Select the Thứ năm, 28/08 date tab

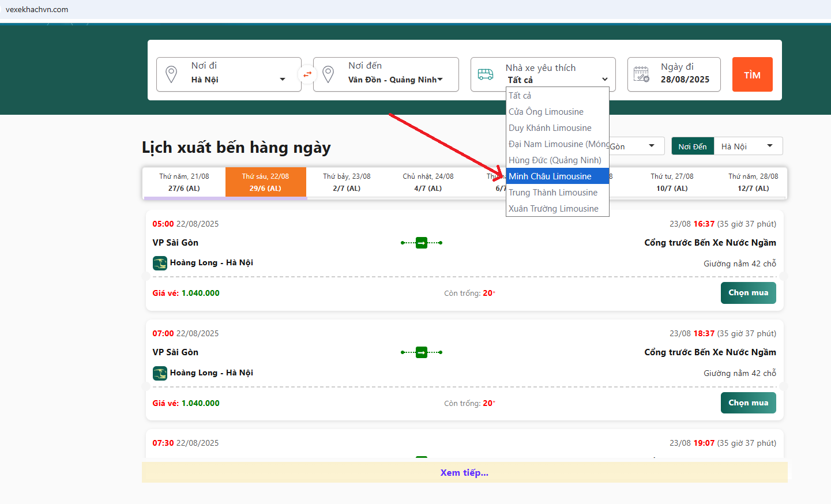pyautogui.click(x=753, y=182)
